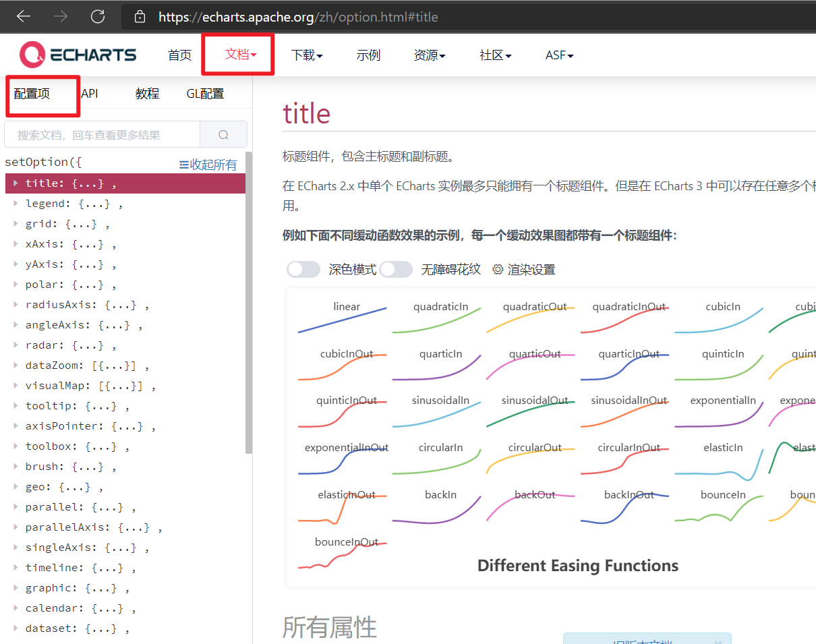
Task: Click the circularIn easing chart
Action: [437, 459]
